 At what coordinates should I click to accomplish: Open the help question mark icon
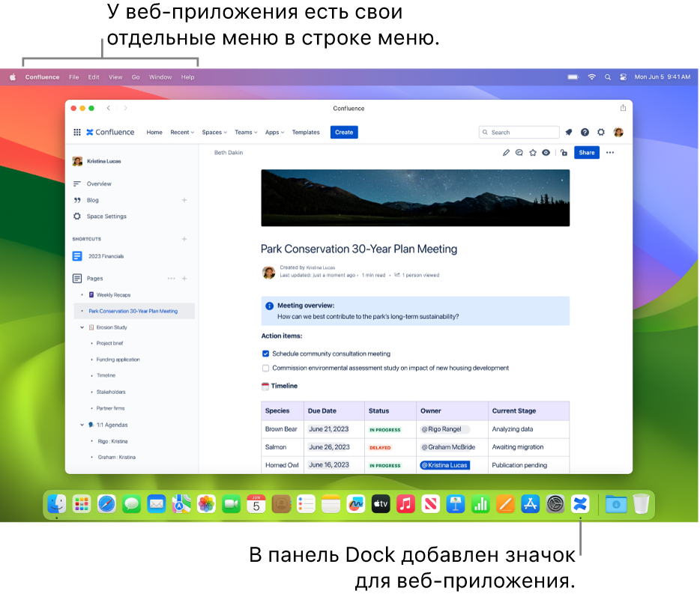[585, 132]
